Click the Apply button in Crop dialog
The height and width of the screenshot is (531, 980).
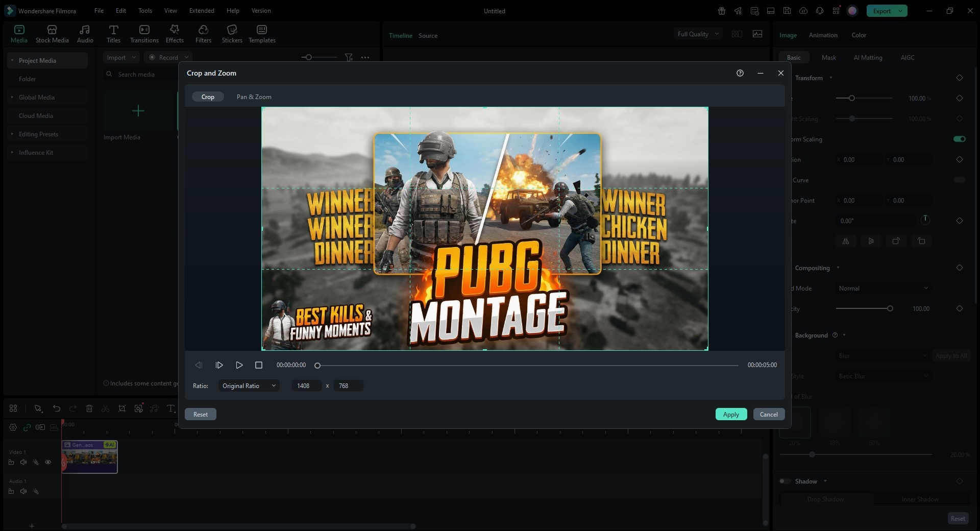[731, 414]
